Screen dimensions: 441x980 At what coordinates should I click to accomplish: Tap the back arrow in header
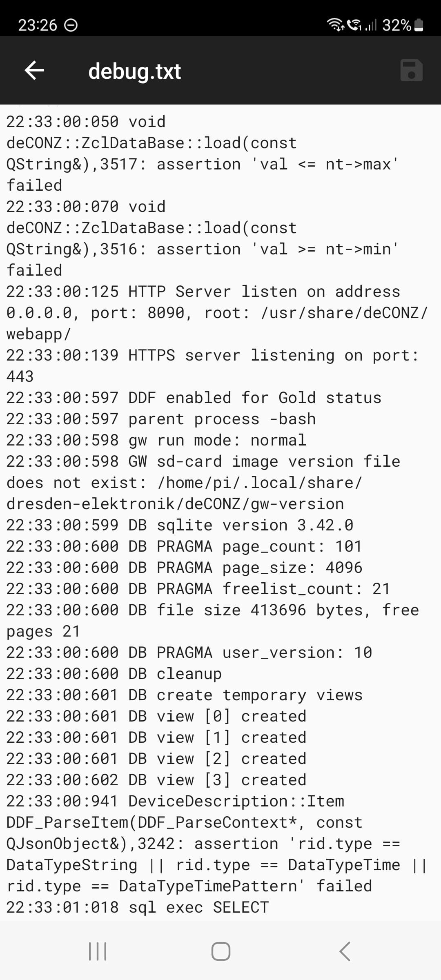34,70
